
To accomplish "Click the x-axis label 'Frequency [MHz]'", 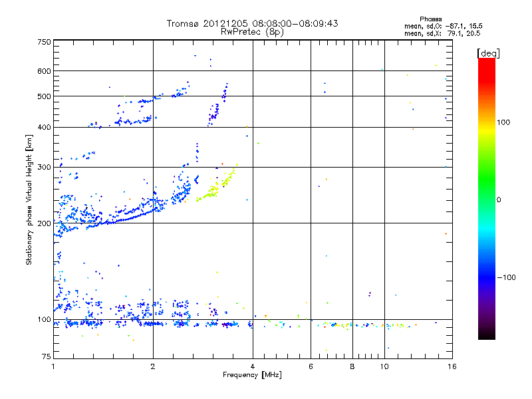I will [x=252, y=375].
